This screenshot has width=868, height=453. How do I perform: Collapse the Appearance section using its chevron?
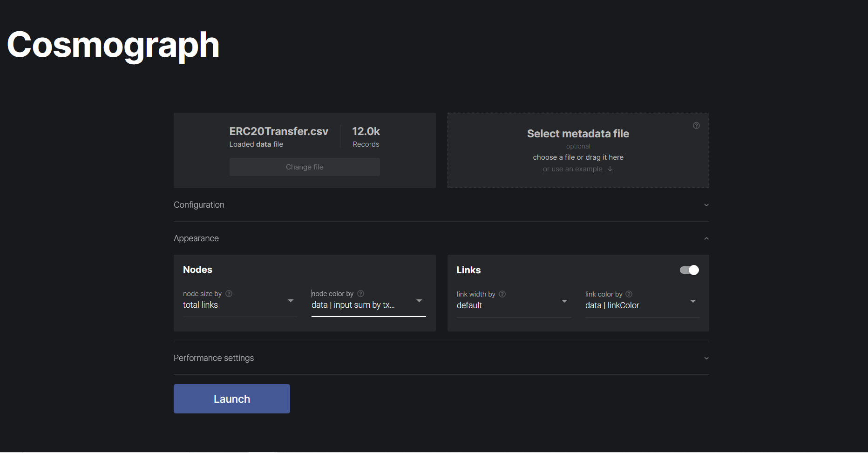(706, 239)
